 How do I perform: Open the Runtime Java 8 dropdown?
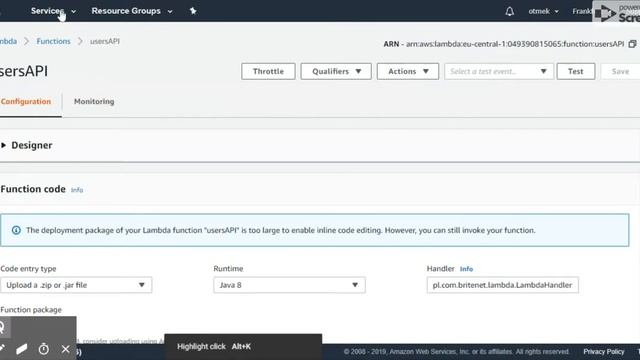[289, 285]
